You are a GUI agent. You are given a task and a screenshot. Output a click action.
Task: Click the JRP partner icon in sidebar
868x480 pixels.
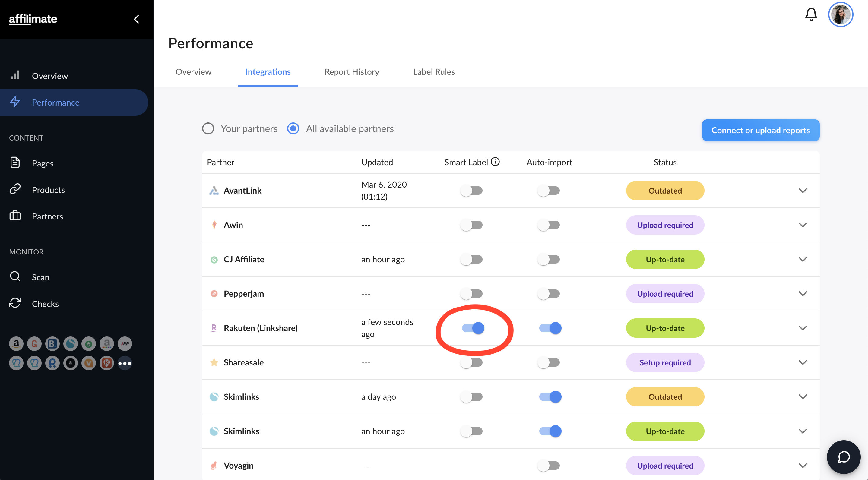click(125, 344)
